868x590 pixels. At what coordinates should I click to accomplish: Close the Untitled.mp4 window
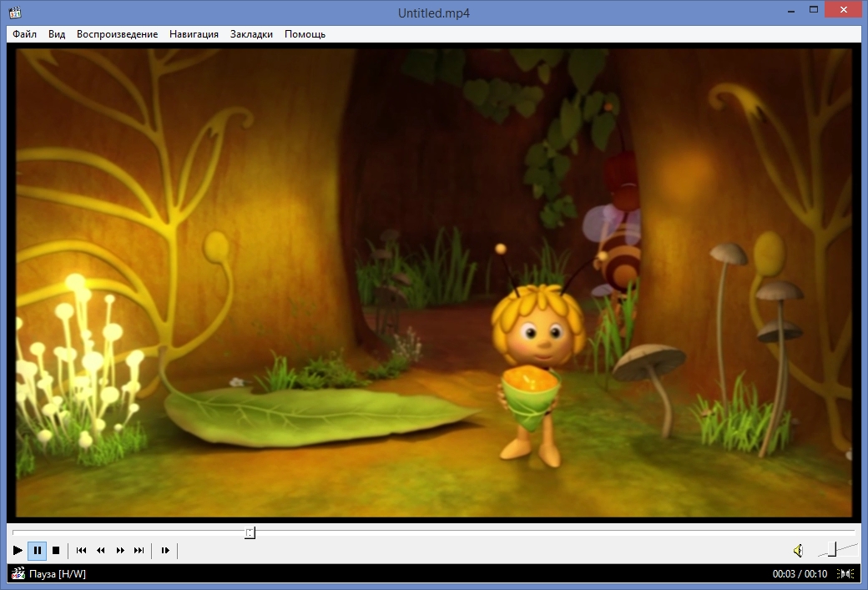(844, 9)
